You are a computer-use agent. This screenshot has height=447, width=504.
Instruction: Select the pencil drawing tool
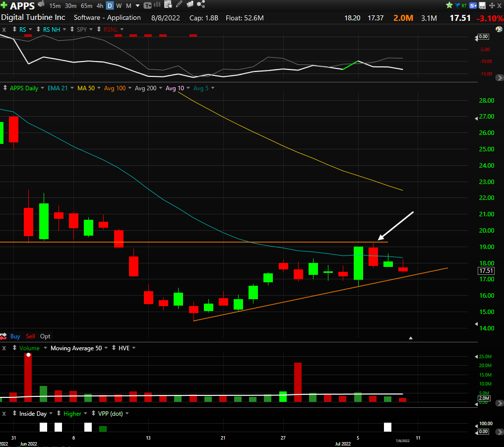[179, 4]
